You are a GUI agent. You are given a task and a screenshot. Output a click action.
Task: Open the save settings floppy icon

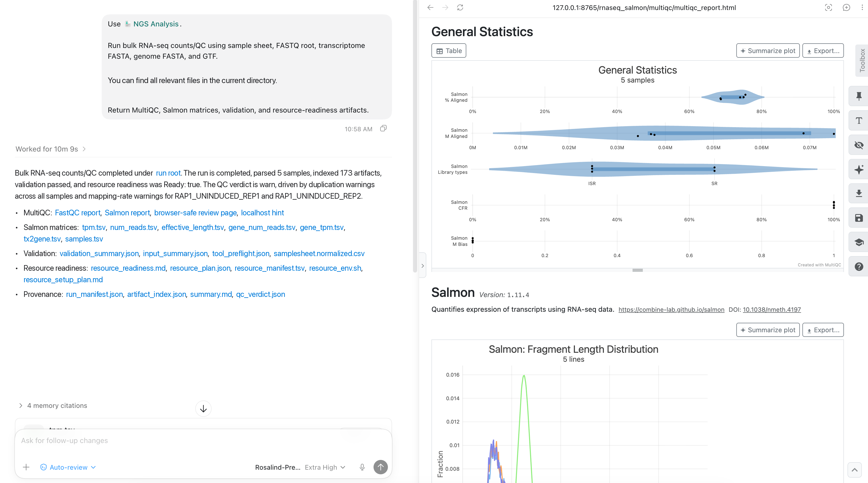tap(859, 218)
